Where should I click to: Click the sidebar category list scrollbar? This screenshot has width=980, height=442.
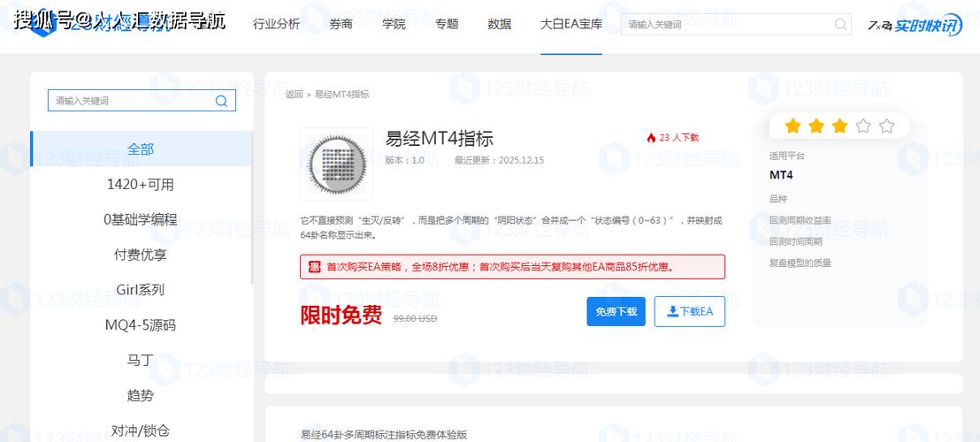coord(252,210)
